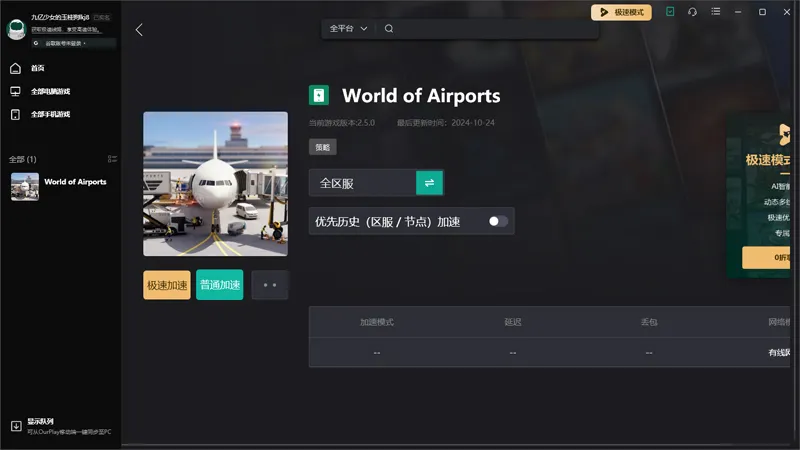Click the 加速模式 column header

(x=377, y=322)
